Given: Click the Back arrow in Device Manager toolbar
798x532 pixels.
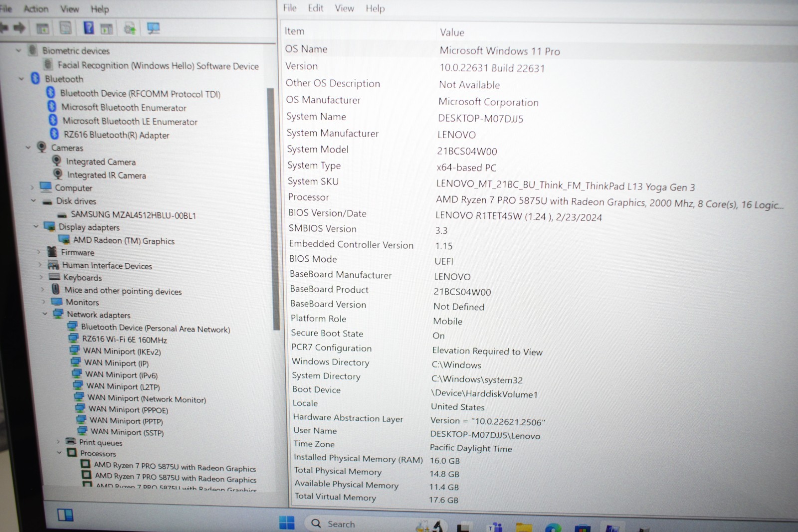Looking at the screenshot, I should (x=3, y=28).
